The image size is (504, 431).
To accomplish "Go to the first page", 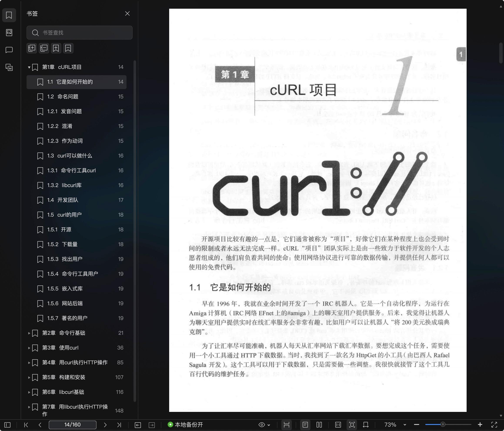I will [26, 425].
